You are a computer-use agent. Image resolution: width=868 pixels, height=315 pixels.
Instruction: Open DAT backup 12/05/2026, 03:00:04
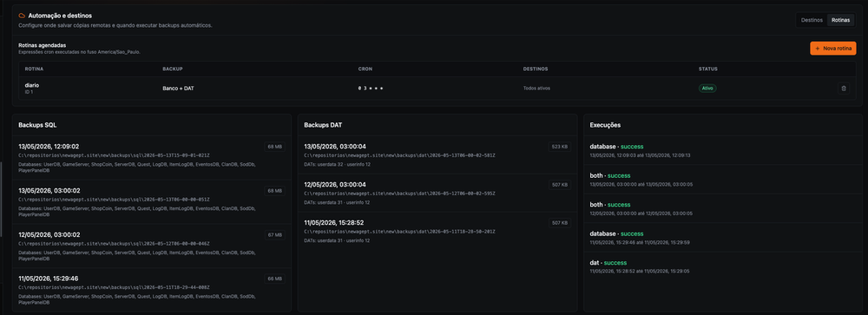437,193
